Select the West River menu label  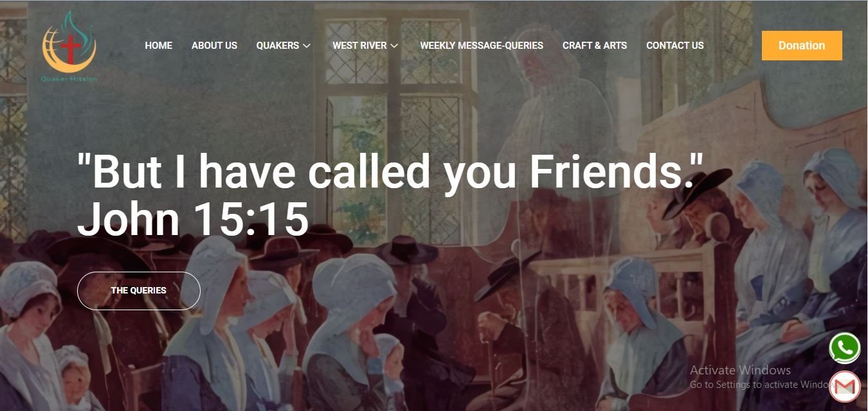click(x=359, y=46)
